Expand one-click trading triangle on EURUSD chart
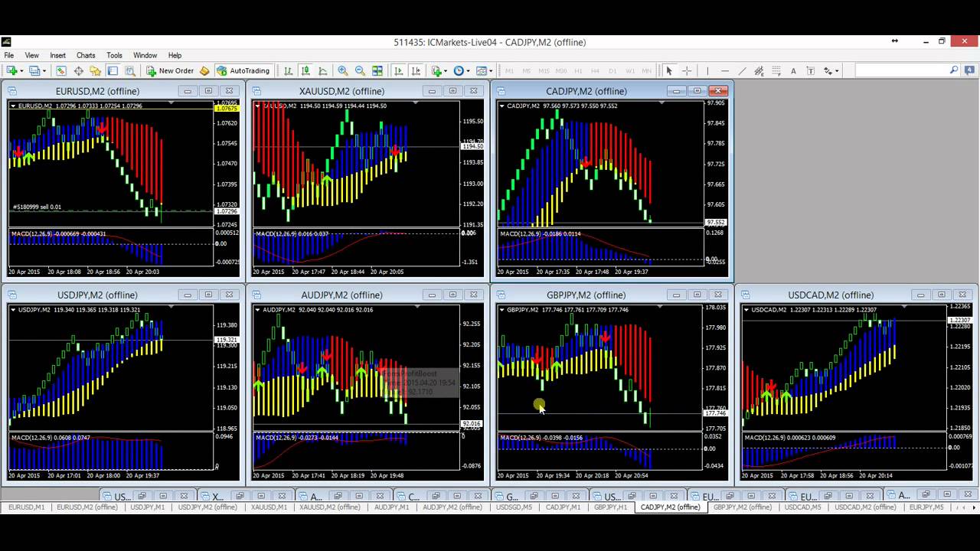Screen dimensions: 980x551 tap(13, 106)
